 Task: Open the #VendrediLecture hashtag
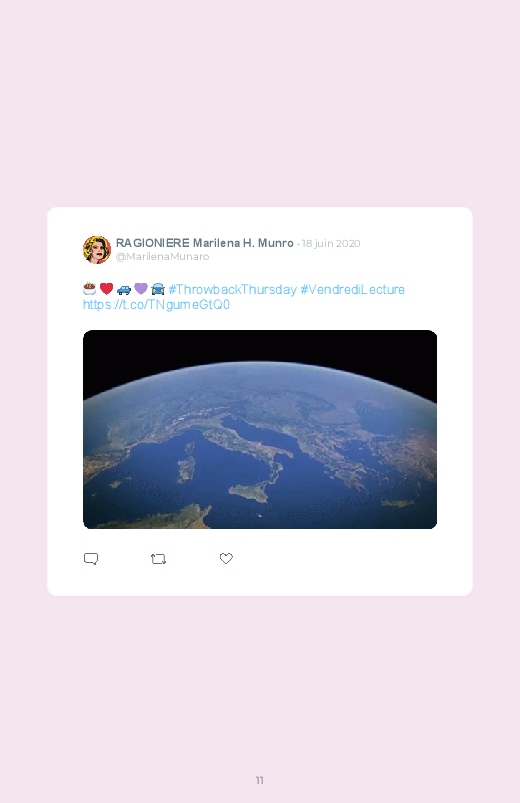click(x=352, y=289)
